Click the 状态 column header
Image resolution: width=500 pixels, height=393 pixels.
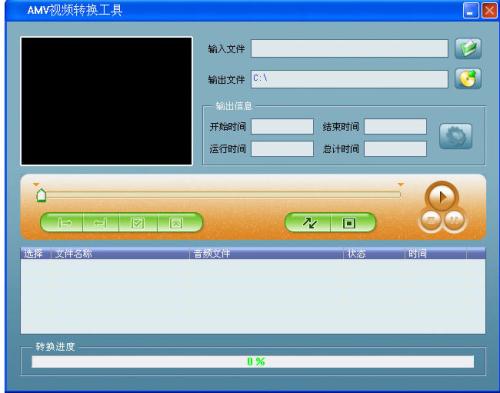click(373, 254)
